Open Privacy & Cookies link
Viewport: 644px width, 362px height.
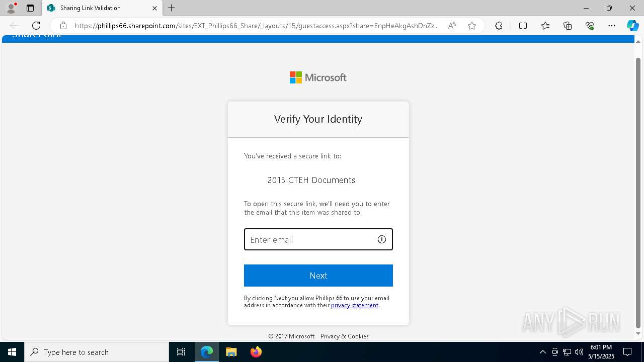(x=345, y=336)
